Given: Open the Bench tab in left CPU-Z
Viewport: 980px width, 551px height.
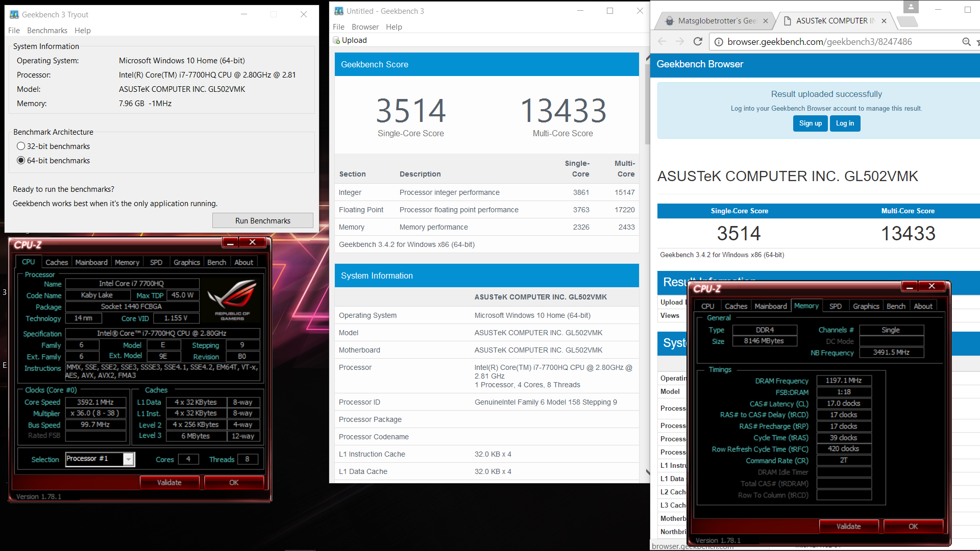Looking at the screenshot, I should pos(216,262).
